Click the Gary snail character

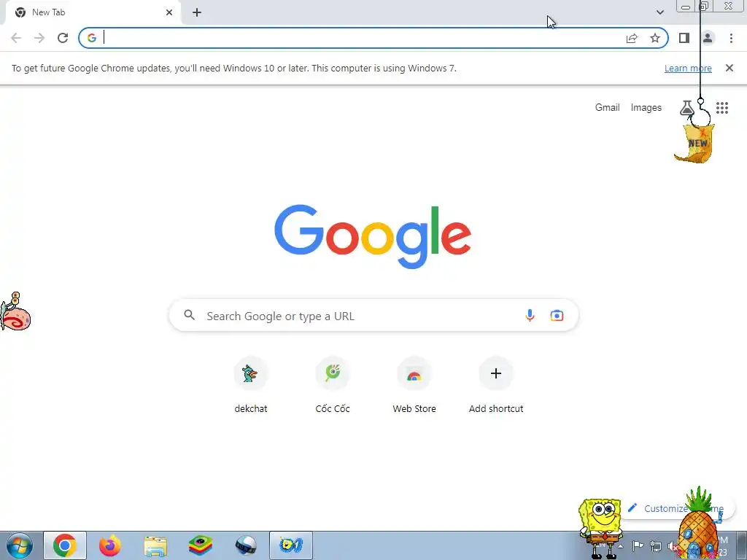[15, 312]
